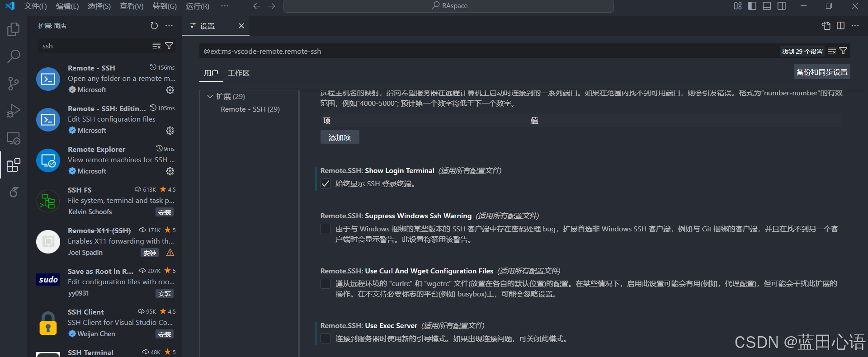Enable Suppress Windows Ssh Warning checkbox
The height and width of the screenshot is (357, 868).
[x=325, y=229]
